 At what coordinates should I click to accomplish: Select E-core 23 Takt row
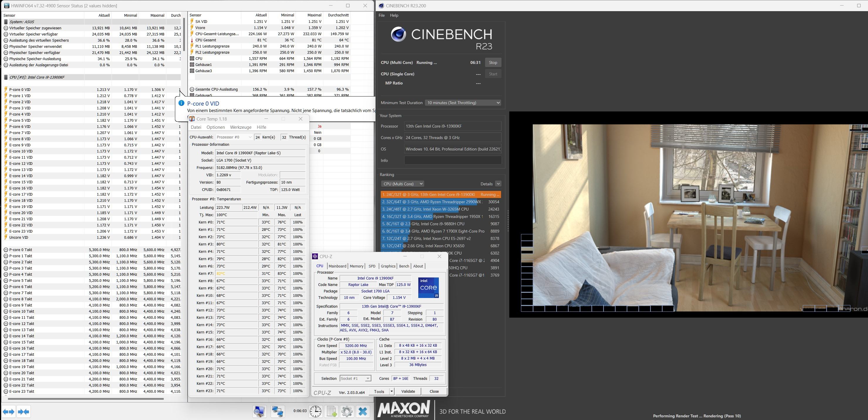click(92, 391)
